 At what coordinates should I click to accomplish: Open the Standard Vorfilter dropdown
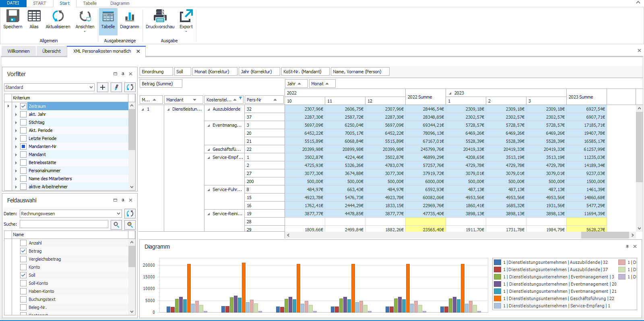(x=91, y=87)
